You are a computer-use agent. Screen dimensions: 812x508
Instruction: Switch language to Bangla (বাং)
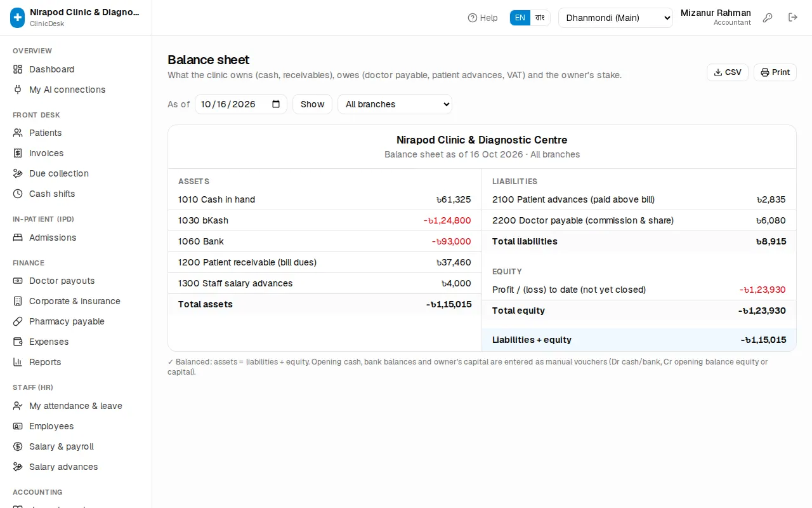[540, 18]
